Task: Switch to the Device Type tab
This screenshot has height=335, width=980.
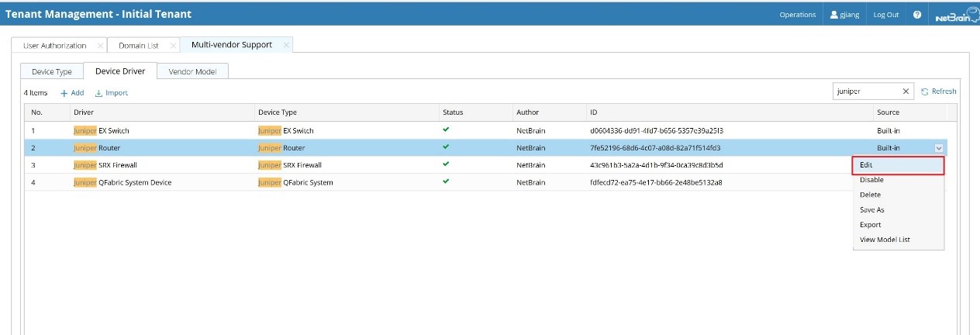Action: 52,71
